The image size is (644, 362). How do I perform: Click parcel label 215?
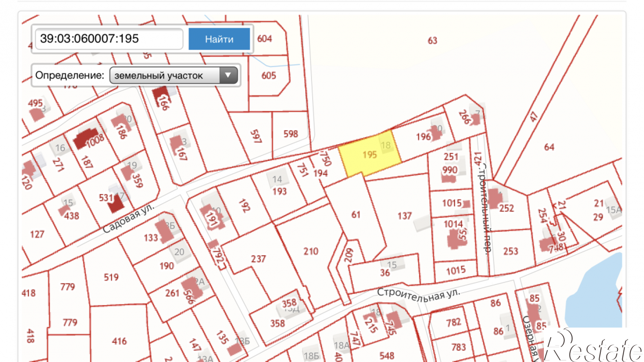[371, 325]
